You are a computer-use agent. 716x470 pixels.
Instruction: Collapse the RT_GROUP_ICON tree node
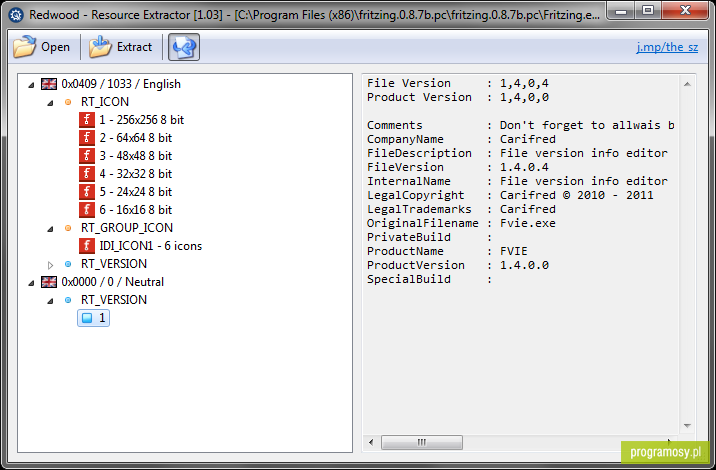pyautogui.click(x=50, y=228)
